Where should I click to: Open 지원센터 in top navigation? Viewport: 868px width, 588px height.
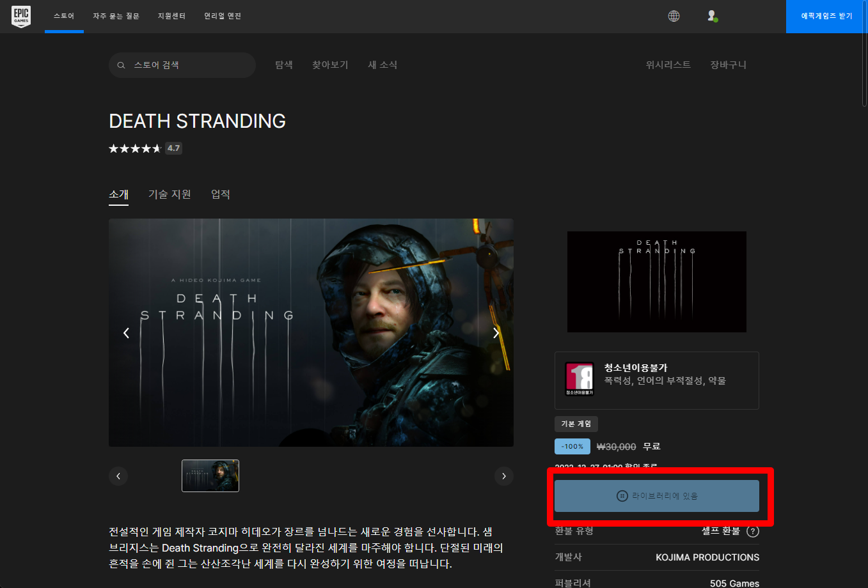click(171, 16)
